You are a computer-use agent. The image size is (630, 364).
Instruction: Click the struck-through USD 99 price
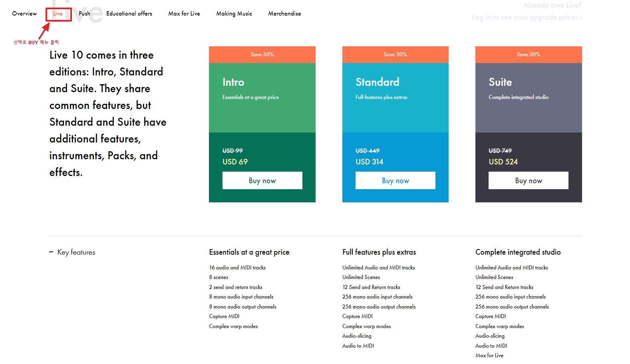click(233, 151)
